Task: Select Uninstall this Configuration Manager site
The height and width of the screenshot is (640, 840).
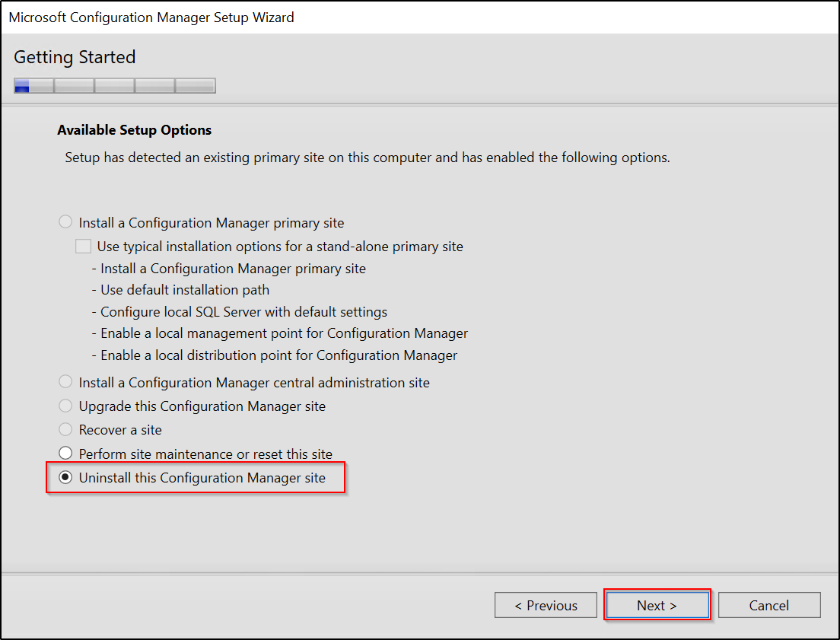Action: click(65, 477)
